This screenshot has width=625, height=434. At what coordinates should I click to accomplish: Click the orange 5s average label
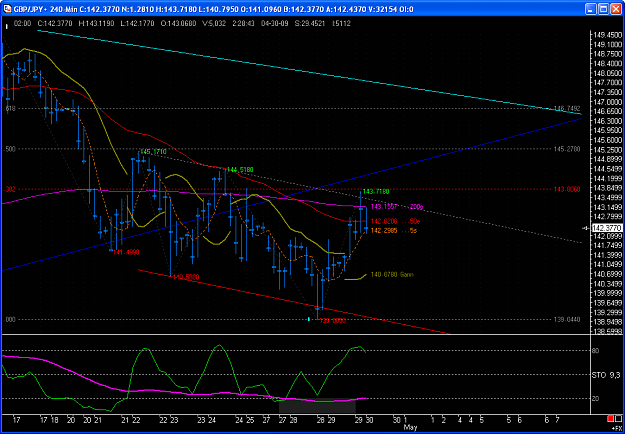tap(394, 230)
